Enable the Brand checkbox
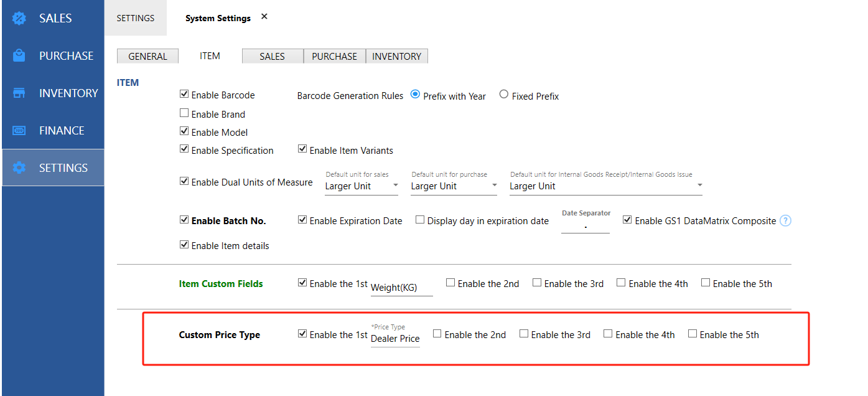The width and height of the screenshot is (868, 396). pos(184,113)
